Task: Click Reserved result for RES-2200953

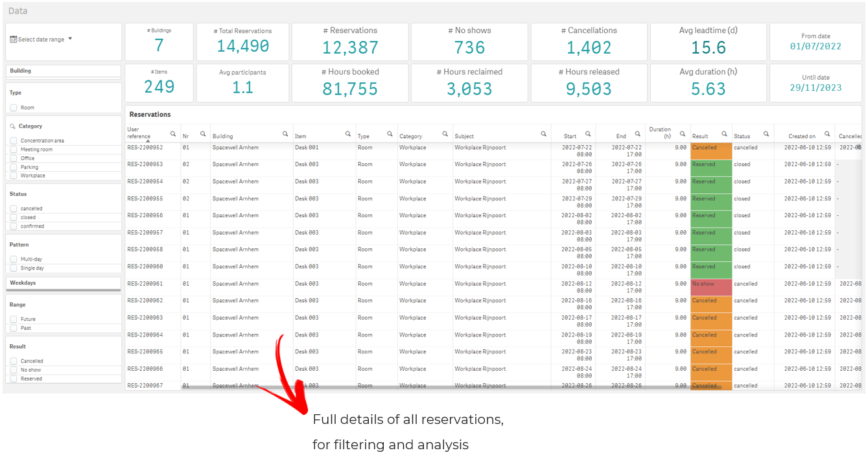Action: pos(711,168)
